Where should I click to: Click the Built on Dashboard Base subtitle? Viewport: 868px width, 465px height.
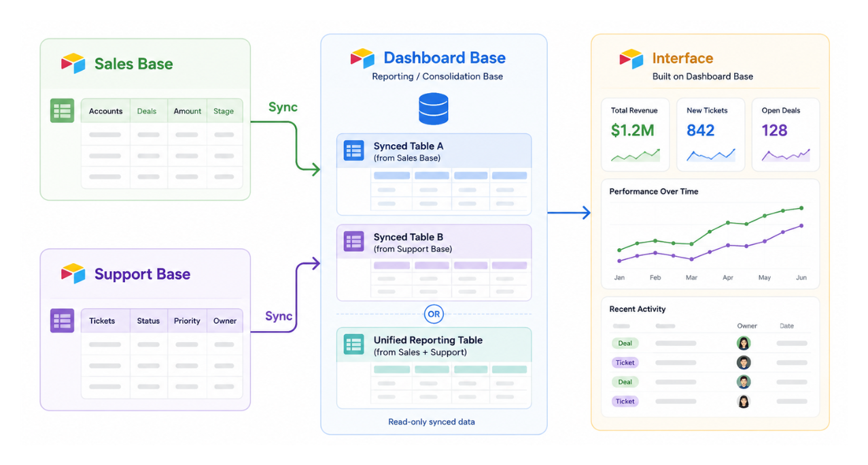coord(703,76)
